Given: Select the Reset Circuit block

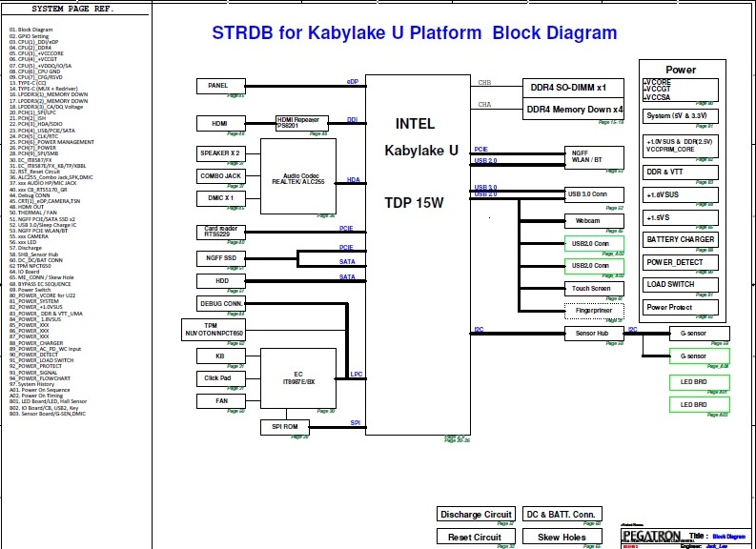Looking at the screenshot, I should click(476, 537).
